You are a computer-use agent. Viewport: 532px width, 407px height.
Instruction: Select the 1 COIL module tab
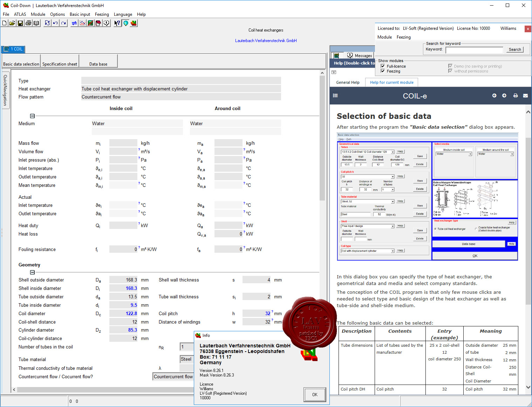tap(13, 49)
